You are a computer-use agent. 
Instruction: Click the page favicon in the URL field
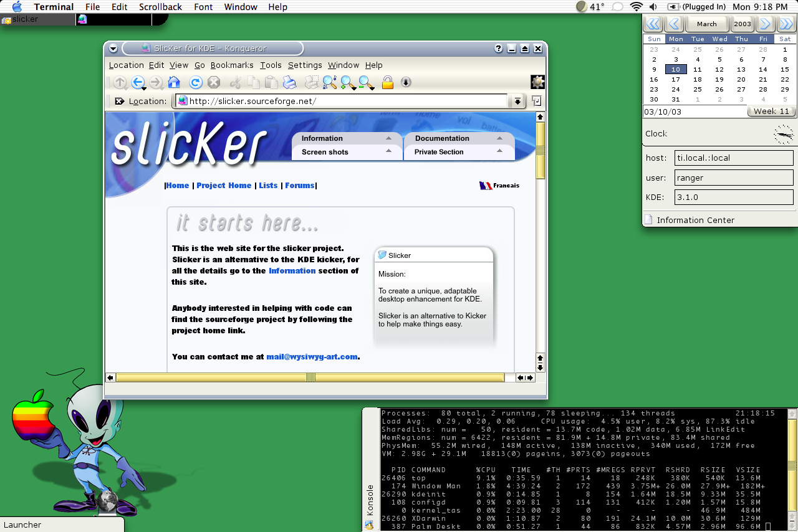point(183,101)
